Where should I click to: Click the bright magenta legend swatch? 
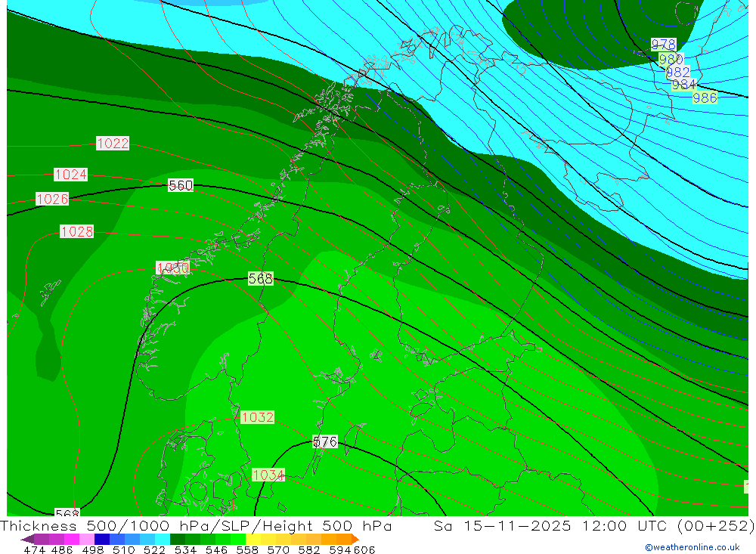72,539
